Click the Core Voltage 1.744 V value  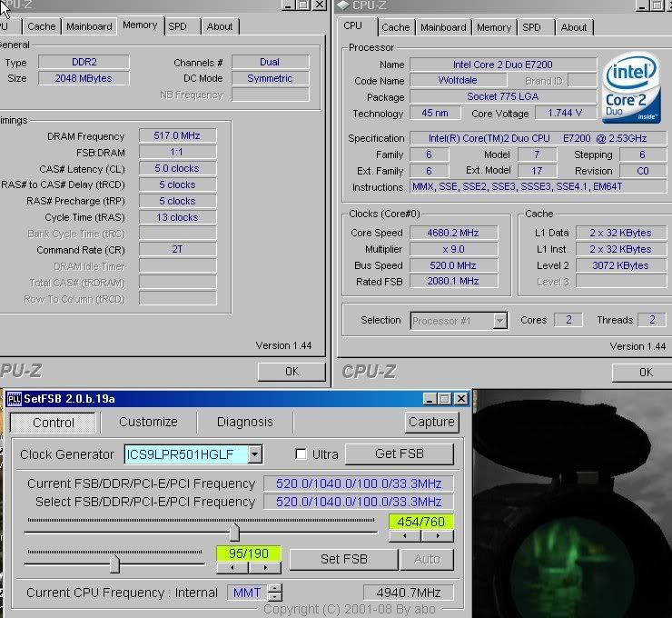click(565, 113)
